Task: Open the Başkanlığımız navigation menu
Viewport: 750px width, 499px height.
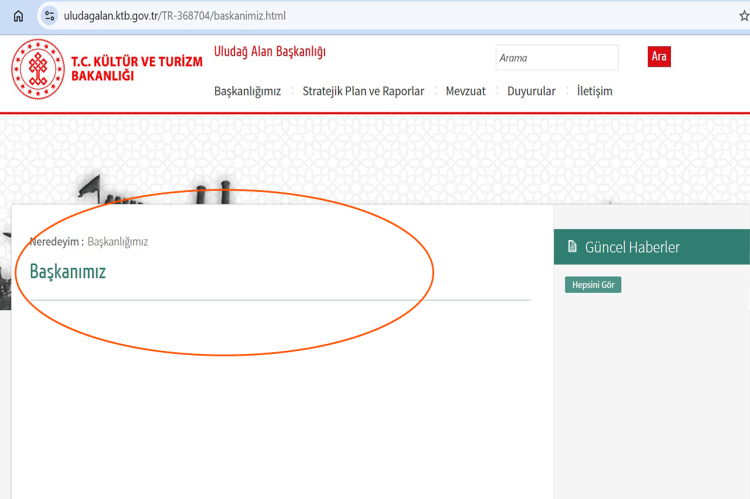Action: click(x=247, y=91)
